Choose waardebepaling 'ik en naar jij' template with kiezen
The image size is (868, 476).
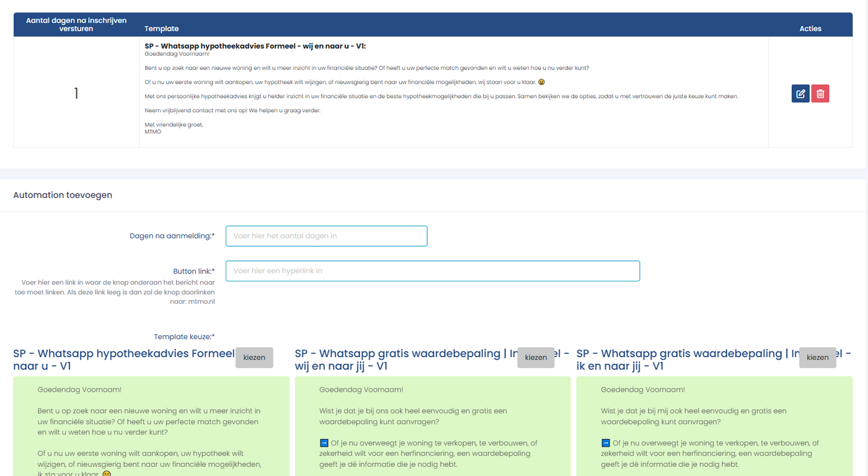coord(817,358)
